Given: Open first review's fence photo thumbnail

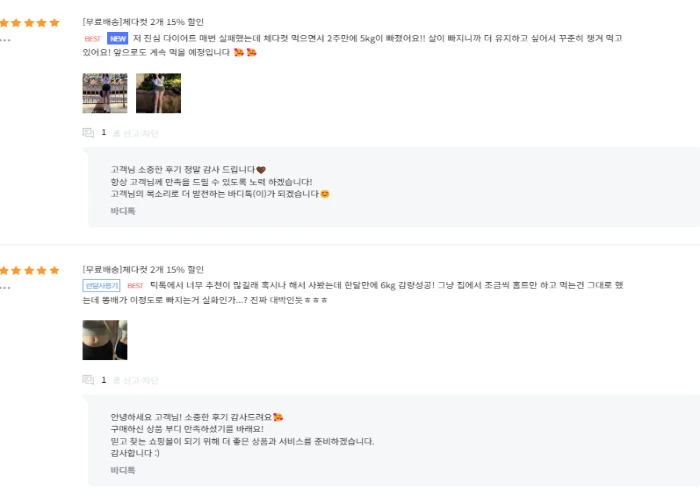Looking at the screenshot, I should point(105,93).
